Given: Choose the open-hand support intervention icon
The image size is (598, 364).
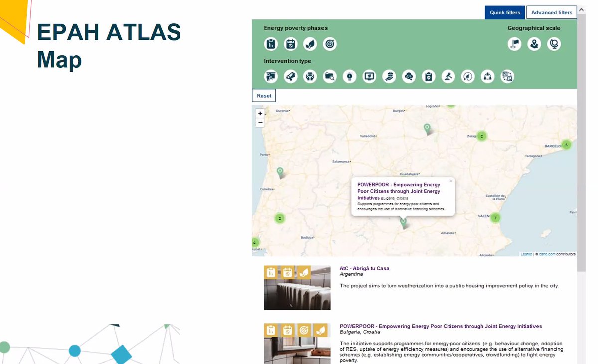Looking at the screenshot, I should click(389, 76).
